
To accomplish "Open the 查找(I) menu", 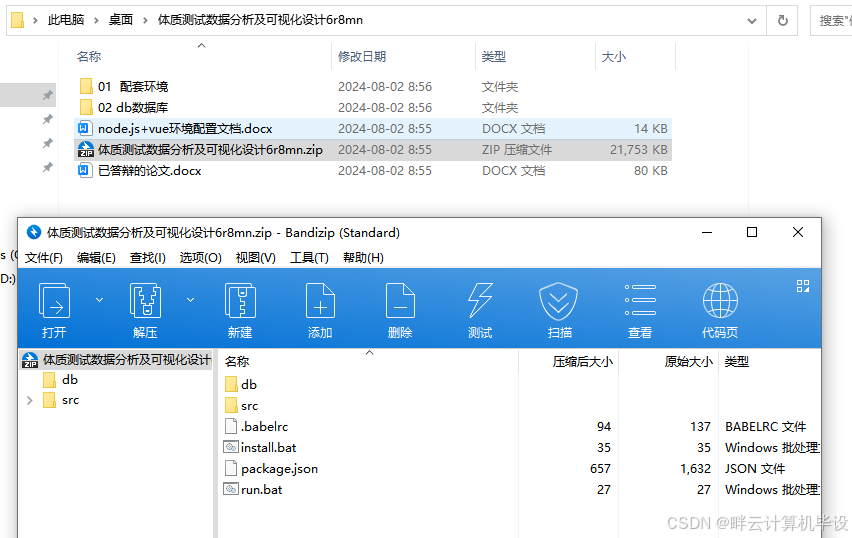I will click(148, 258).
